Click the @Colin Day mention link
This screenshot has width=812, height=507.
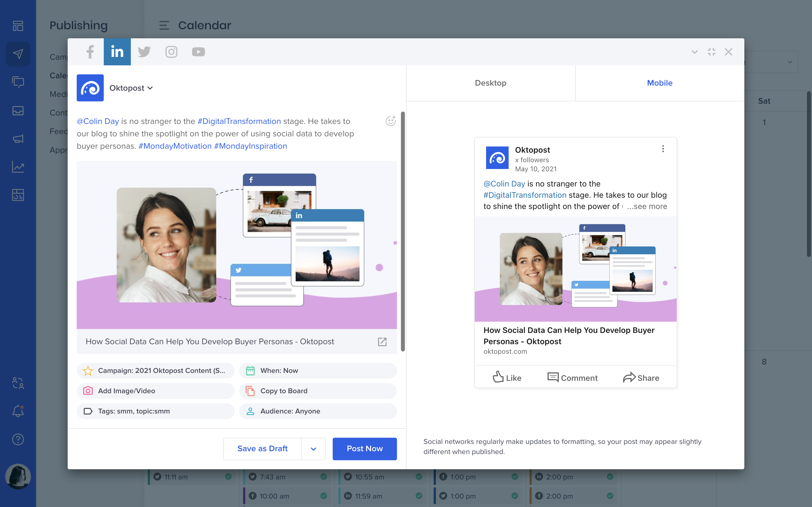click(98, 121)
